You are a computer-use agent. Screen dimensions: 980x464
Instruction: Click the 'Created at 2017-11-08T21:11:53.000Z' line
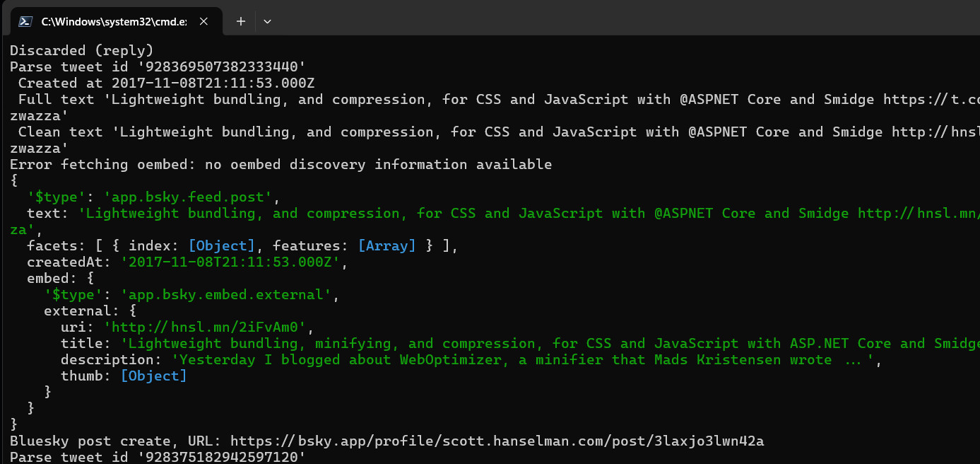tap(167, 83)
